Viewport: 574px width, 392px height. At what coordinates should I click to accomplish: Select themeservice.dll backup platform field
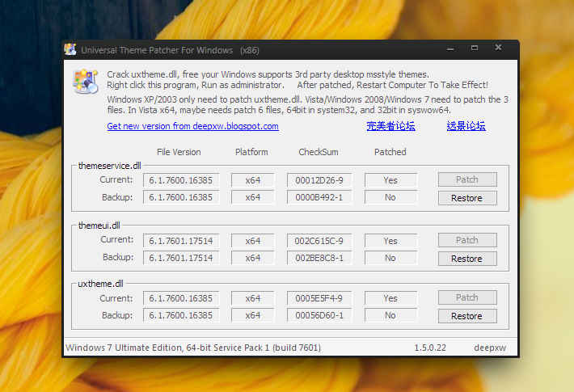252,197
